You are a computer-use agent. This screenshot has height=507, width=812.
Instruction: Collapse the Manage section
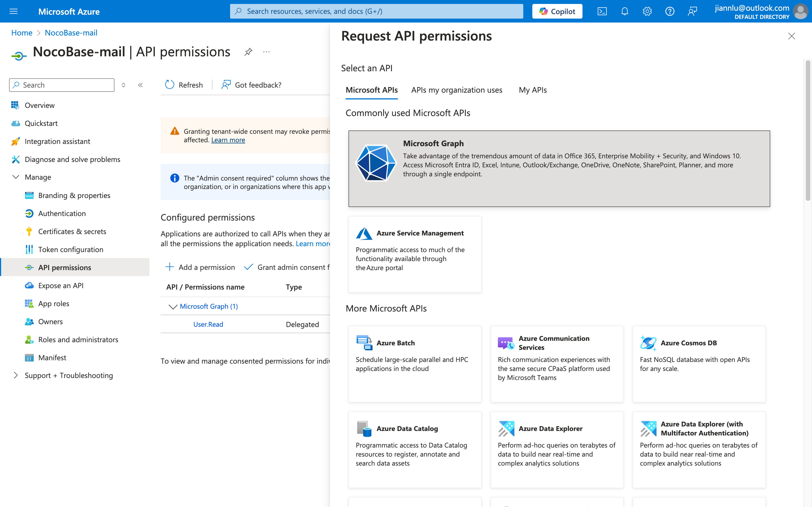click(16, 177)
